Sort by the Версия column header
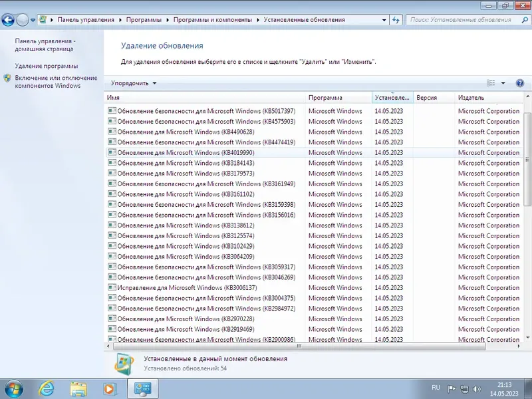The height and width of the screenshot is (399, 532). coord(434,98)
